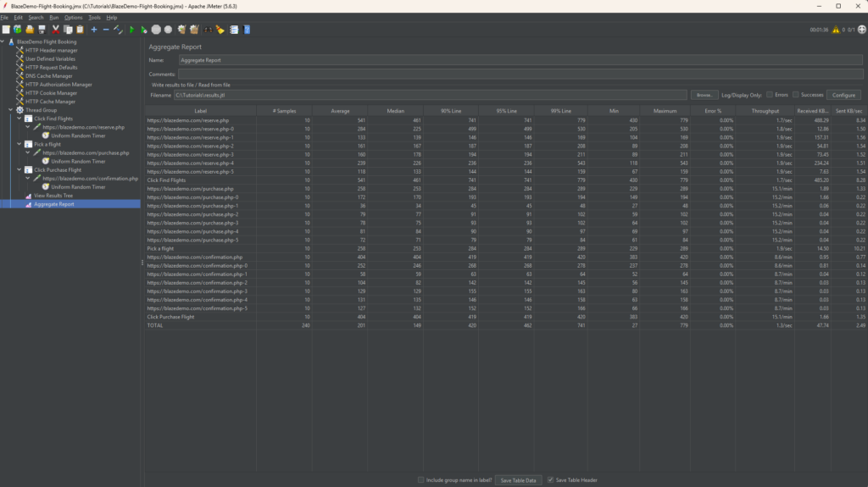The image size is (868, 487).
Task: Enable the Errors only checkbox
Action: click(770, 95)
